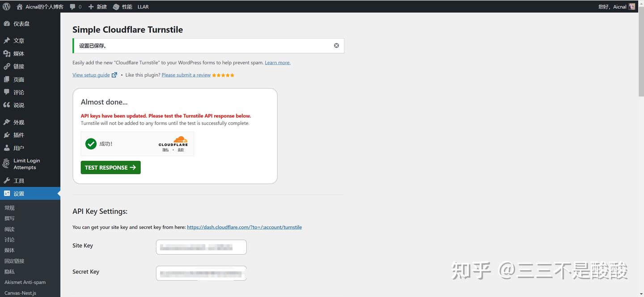Click the 说说 quote icon
644x297 pixels.
(7, 105)
